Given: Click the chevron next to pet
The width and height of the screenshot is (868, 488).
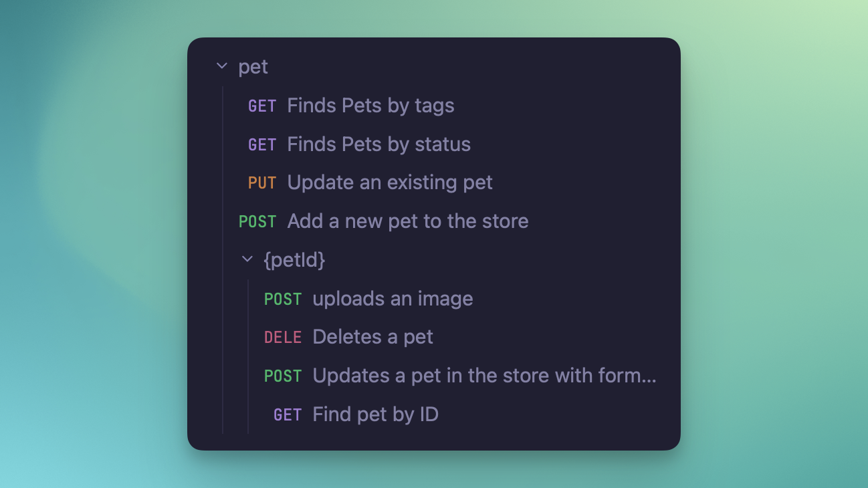Looking at the screenshot, I should tap(221, 66).
